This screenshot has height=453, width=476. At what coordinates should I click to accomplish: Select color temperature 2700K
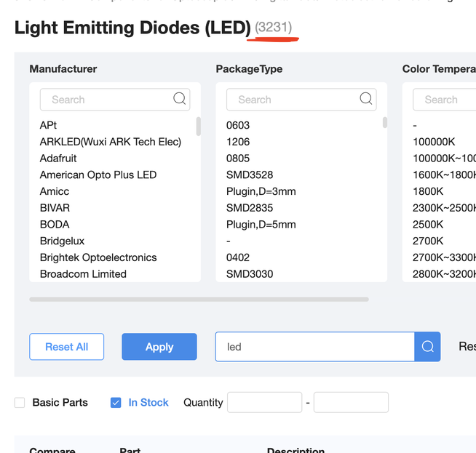428,241
